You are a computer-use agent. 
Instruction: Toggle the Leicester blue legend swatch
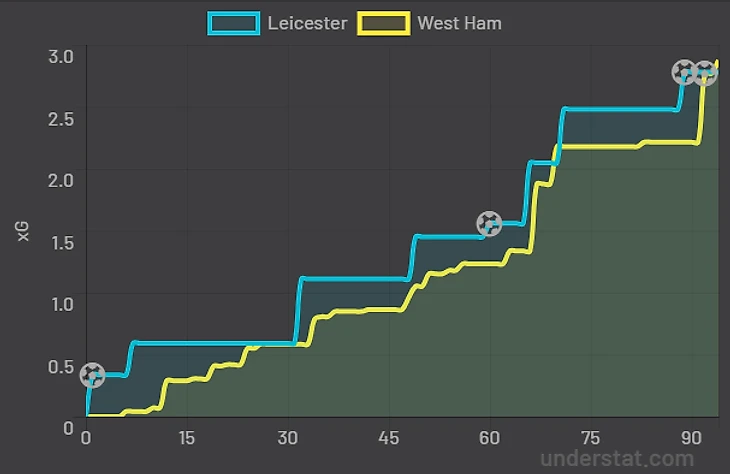(234, 23)
